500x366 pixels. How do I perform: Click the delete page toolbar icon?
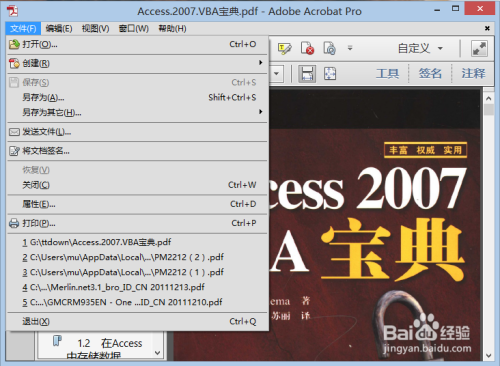307,48
